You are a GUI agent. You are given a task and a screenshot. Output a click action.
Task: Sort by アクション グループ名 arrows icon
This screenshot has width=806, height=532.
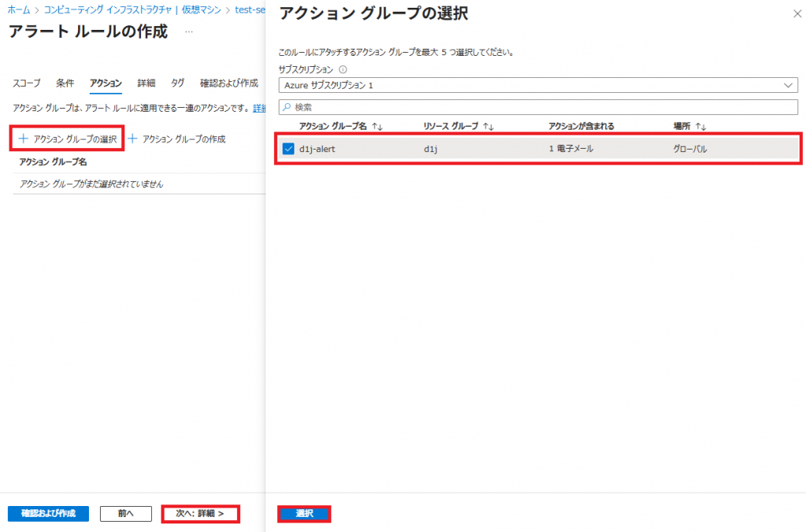click(377, 127)
